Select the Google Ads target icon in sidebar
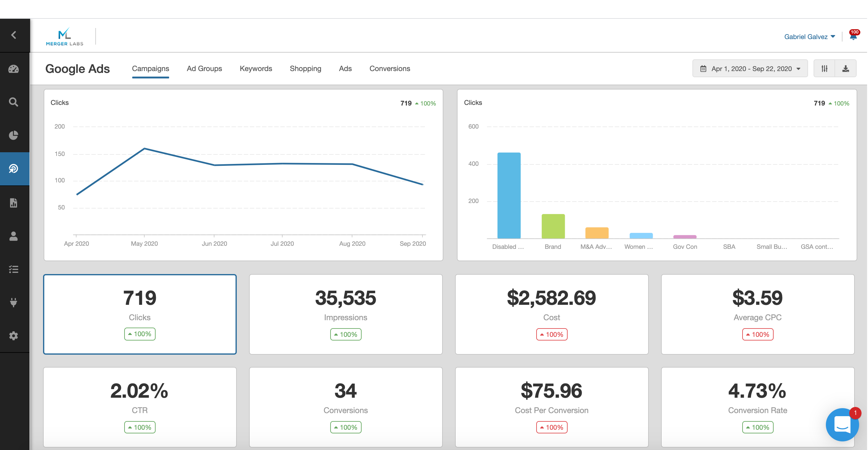 [x=14, y=169]
